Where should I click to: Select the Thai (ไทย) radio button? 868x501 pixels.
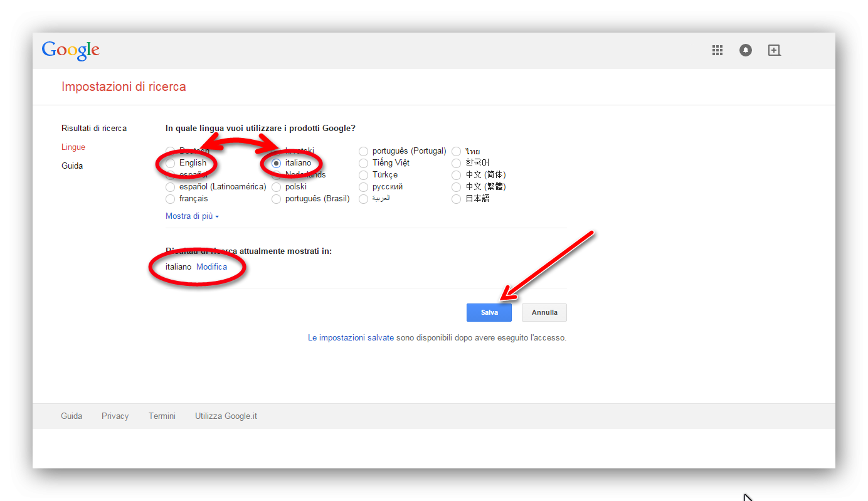457,151
